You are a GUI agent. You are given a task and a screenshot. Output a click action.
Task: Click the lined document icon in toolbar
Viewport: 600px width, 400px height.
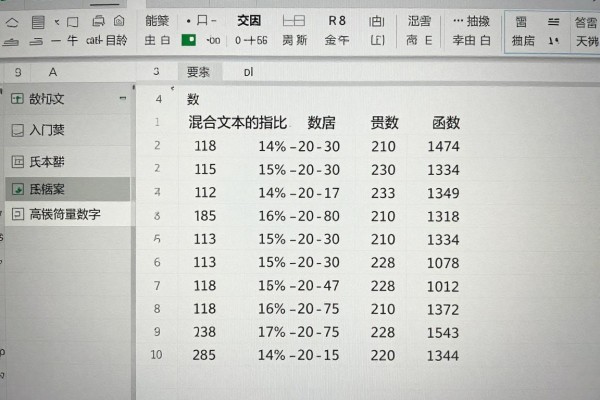38,22
